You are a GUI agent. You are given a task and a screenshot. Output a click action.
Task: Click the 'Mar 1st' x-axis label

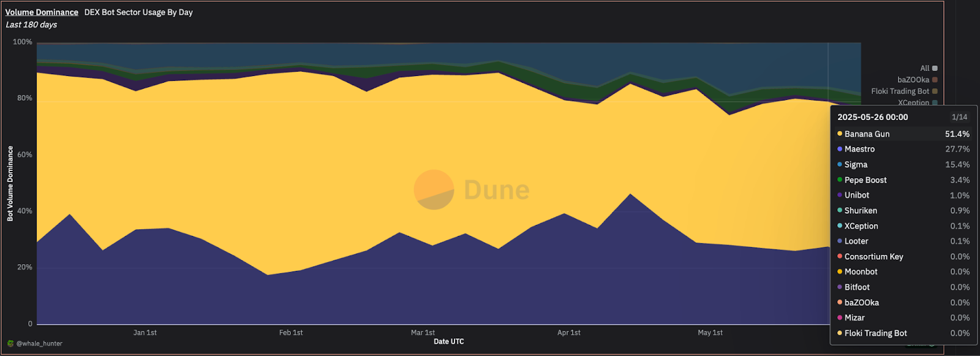[423, 333]
